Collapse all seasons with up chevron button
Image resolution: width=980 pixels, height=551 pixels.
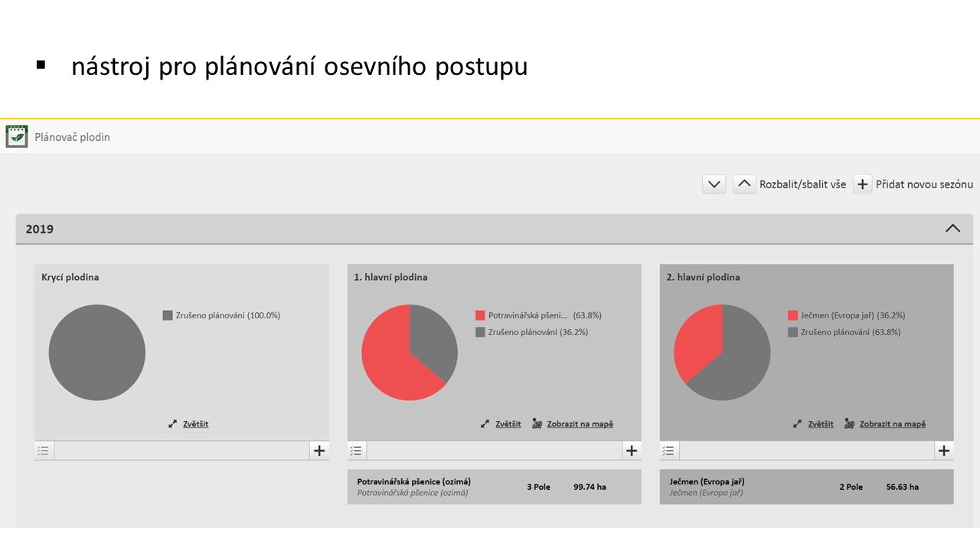(744, 184)
